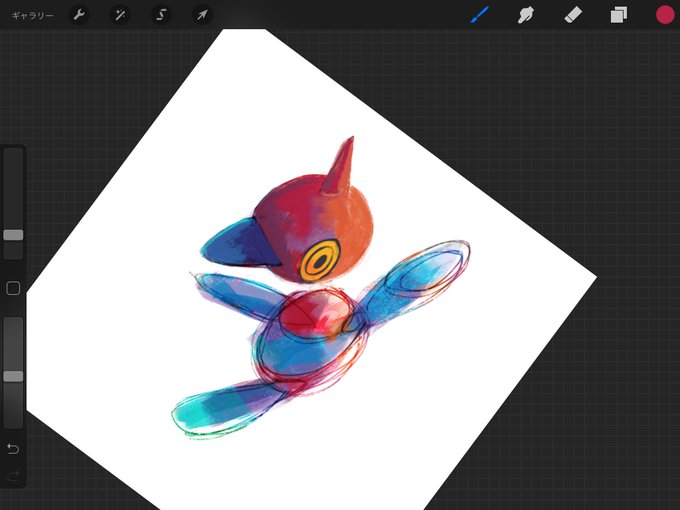Open the ギャラリー gallery
Viewport: 680px width, 510px height.
coord(33,16)
